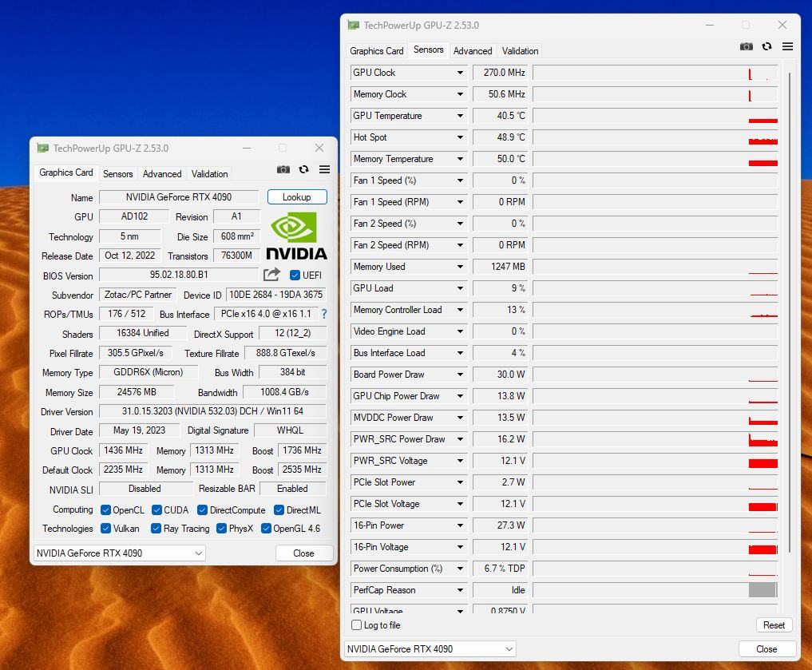Click the Sensors window vertical scrollbar
Image resolution: width=812 pixels, height=670 pixels.
pos(789,312)
